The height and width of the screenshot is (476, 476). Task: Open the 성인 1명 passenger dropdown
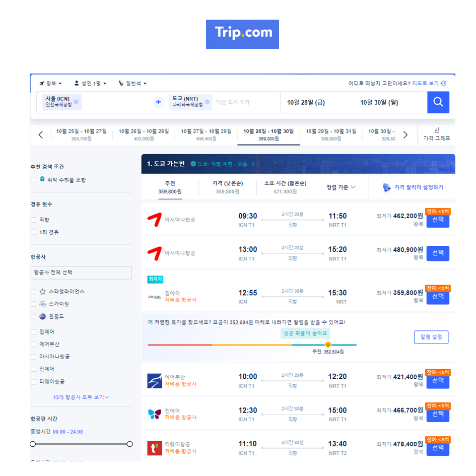point(91,83)
